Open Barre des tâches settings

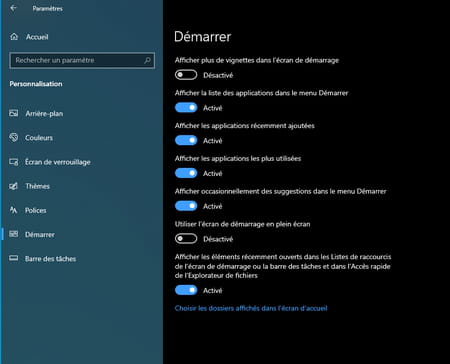pyautogui.click(x=50, y=259)
